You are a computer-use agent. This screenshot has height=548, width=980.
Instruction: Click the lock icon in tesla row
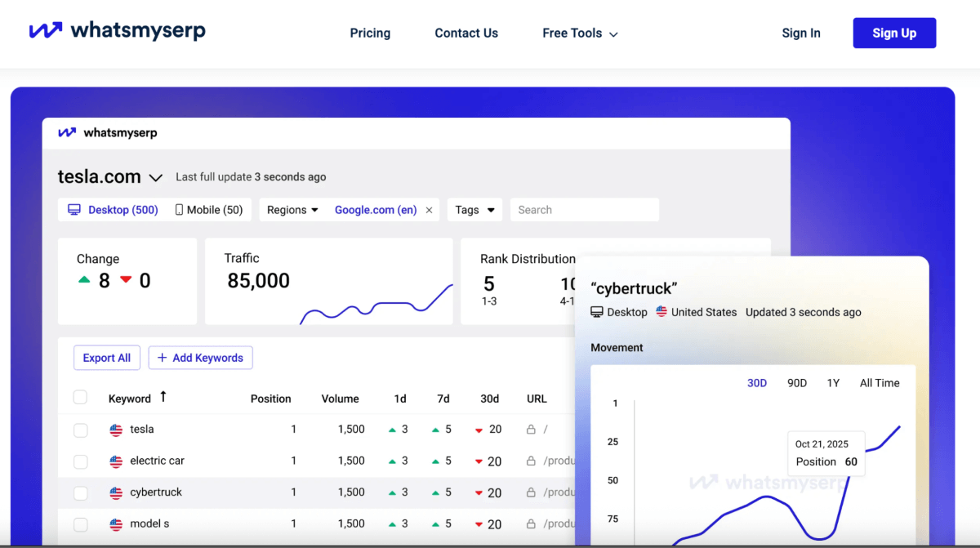[x=531, y=430]
